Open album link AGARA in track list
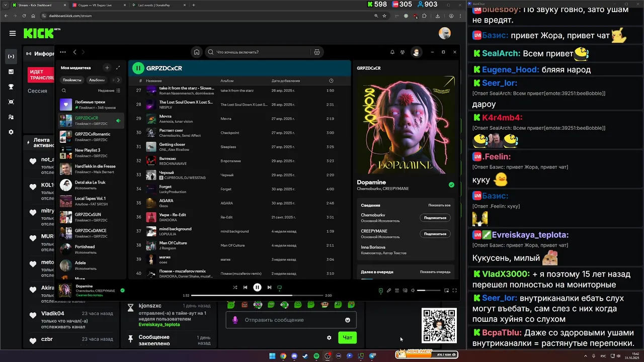 (x=227, y=203)
